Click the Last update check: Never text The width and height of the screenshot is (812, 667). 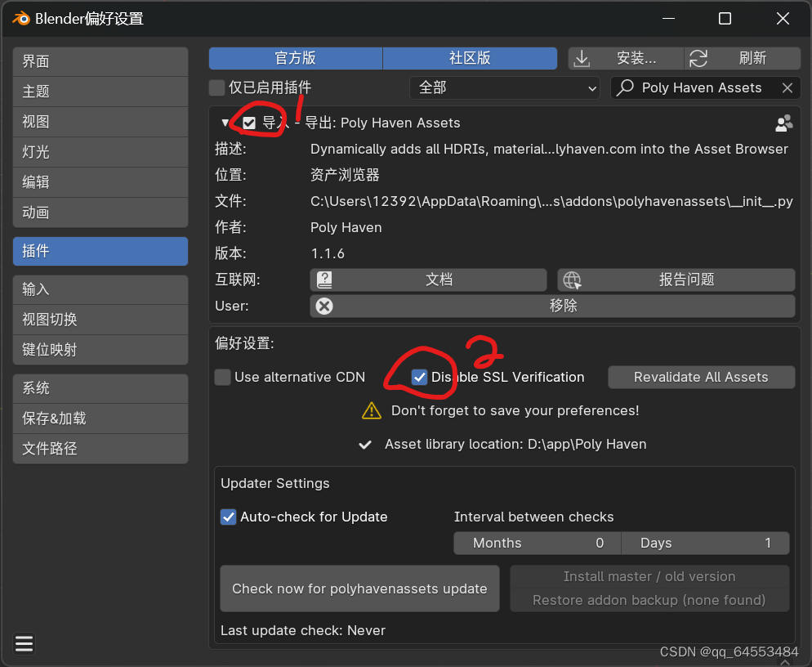coord(303,630)
